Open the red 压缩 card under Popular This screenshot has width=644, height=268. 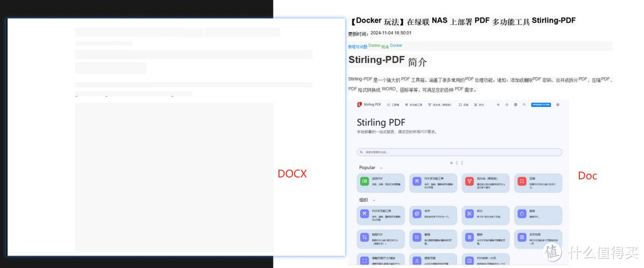pos(538,183)
